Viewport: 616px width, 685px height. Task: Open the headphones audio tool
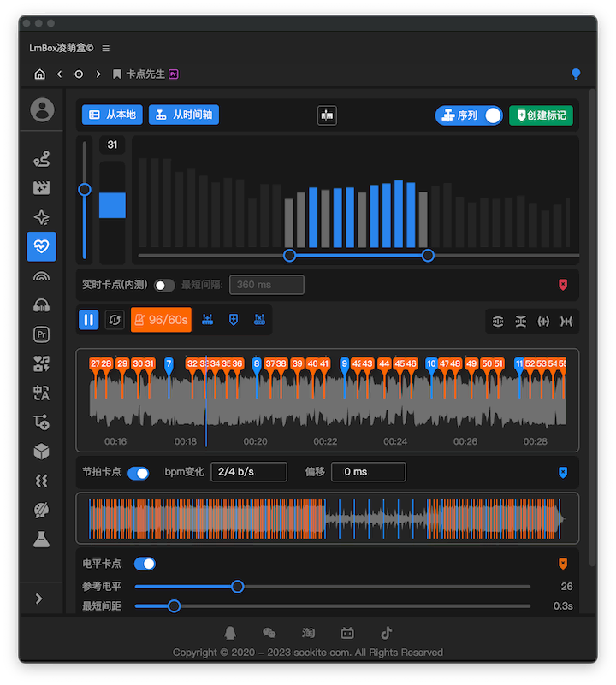[x=42, y=305]
